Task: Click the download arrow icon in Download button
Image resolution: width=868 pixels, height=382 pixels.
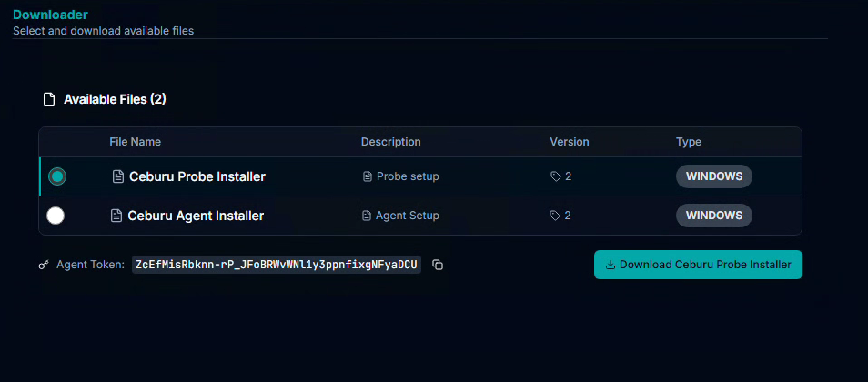Action: tap(611, 265)
